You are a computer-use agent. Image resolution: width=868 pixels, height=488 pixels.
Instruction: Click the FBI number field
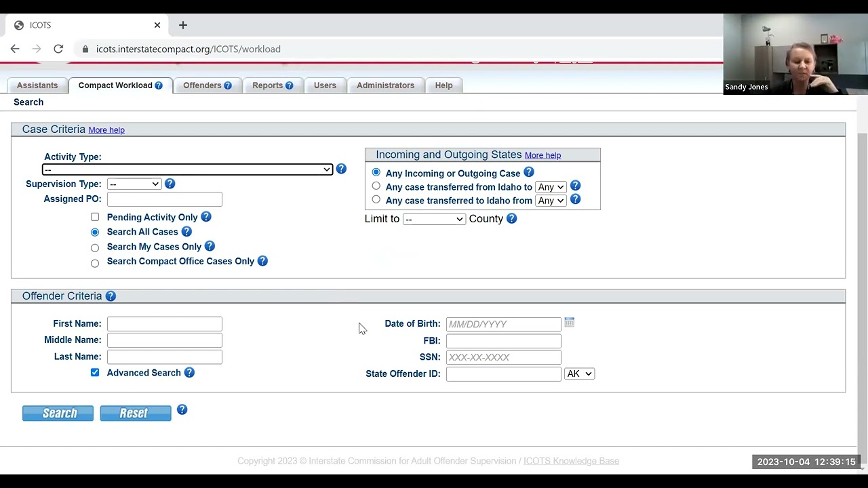pos(504,341)
